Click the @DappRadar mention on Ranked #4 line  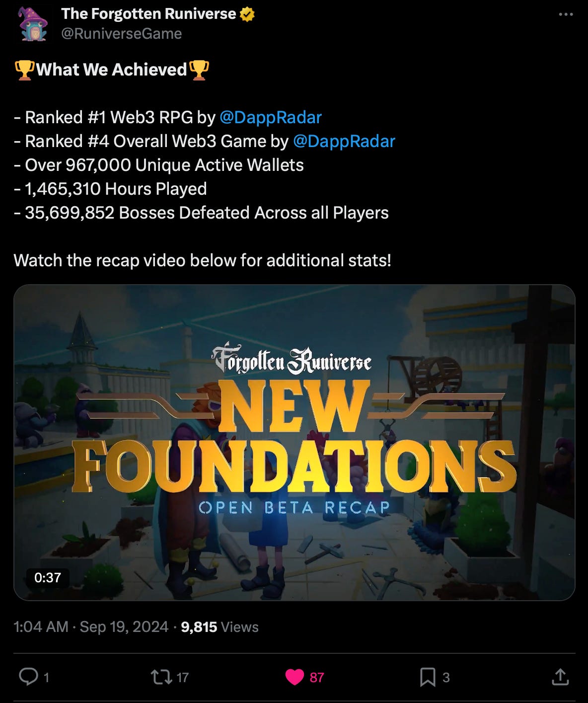pyautogui.click(x=344, y=141)
